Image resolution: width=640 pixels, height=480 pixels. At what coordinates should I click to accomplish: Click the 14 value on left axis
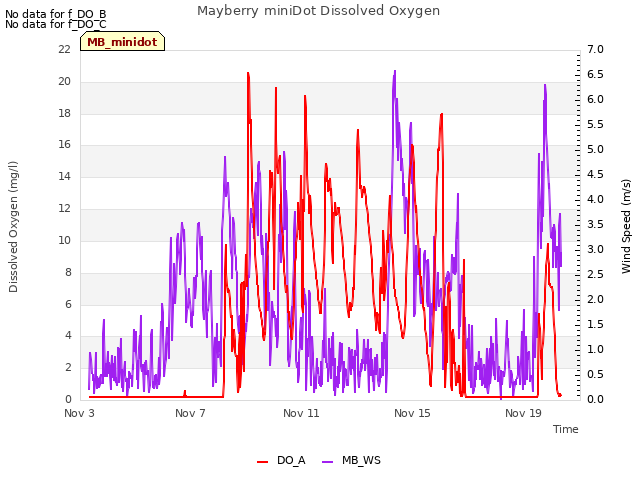click(x=64, y=176)
